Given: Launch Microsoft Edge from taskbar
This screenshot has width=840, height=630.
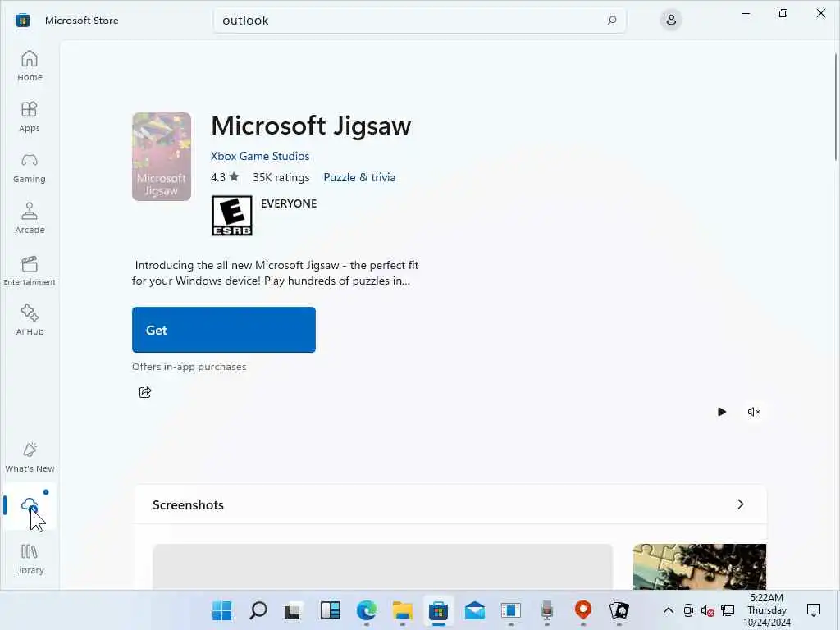Looking at the screenshot, I should click(367, 610).
